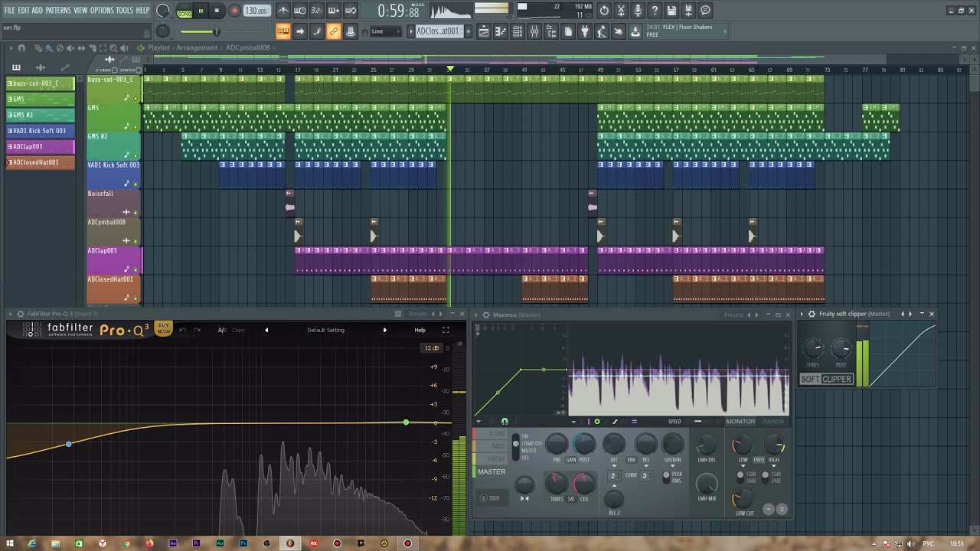This screenshot has width=980, height=551.
Task: Open the EDIT menu
Action: tap(24, 10)
